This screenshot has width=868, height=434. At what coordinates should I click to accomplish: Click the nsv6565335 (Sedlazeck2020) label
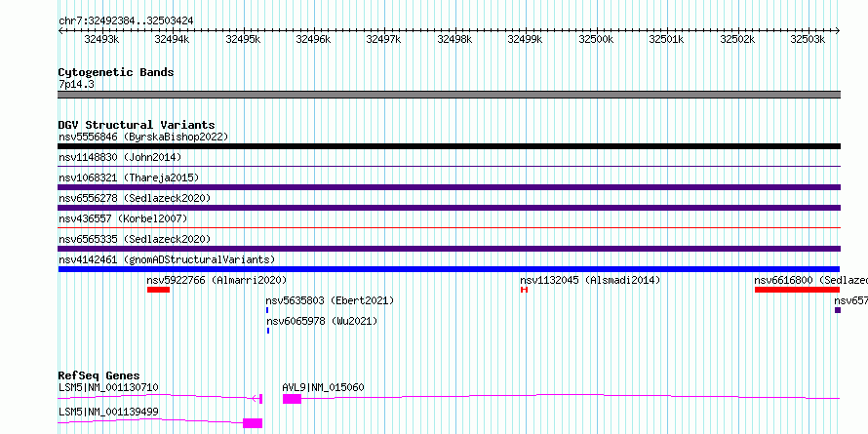[135, 239]
